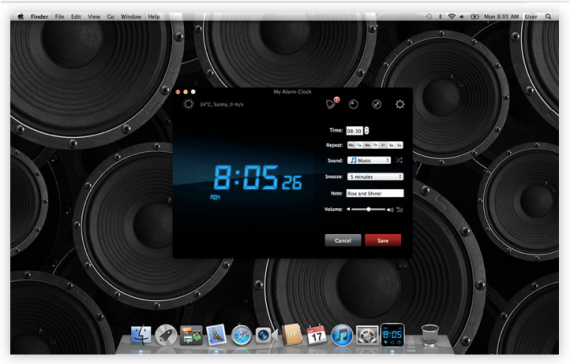This screenshot has height=364, width=570.
Task: Open iTunes in the Dock
Action: click(342, 335)
